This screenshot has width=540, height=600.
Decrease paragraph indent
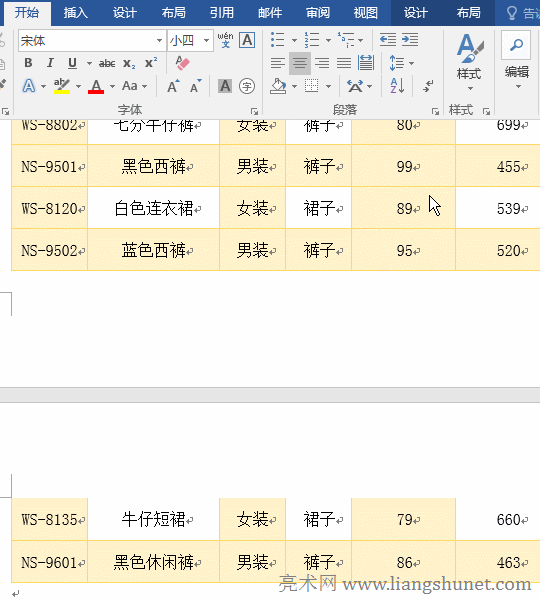click(388, 40)
